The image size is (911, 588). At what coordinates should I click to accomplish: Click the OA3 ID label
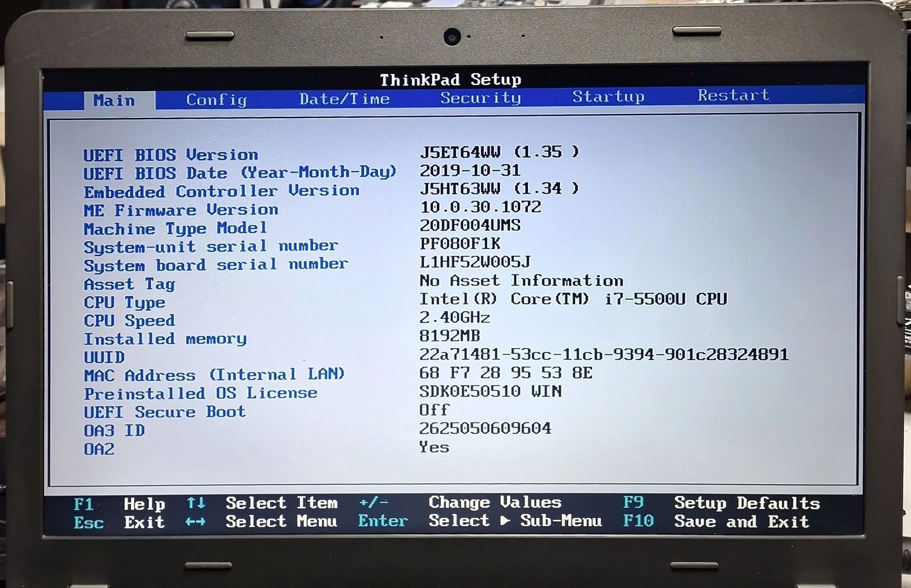[115, 431]
